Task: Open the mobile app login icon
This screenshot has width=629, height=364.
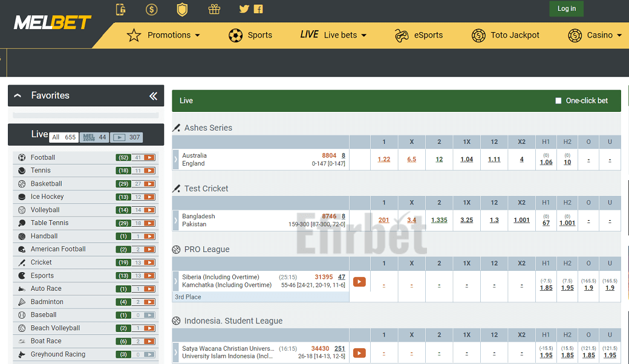Action: (121, 9)
